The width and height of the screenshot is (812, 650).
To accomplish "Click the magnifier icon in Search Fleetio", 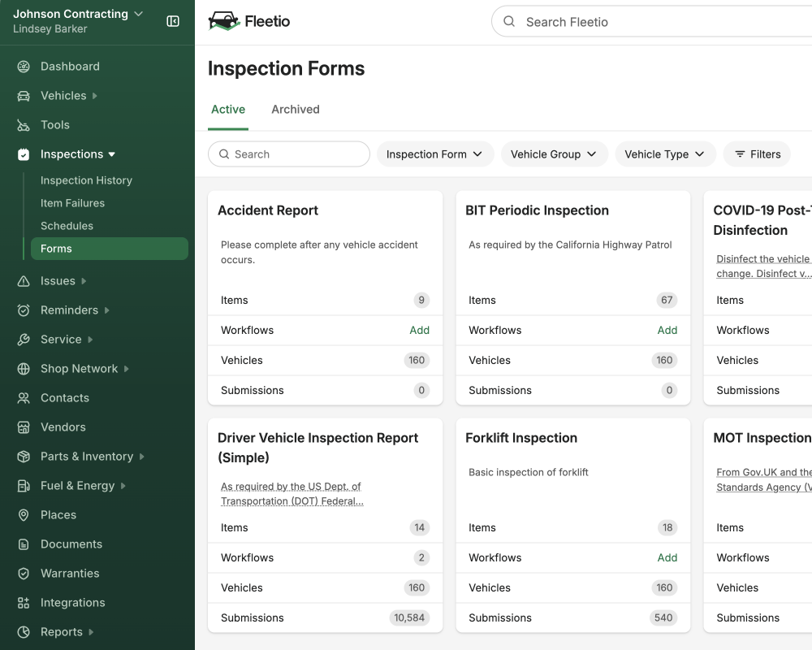I will point(509,21).
